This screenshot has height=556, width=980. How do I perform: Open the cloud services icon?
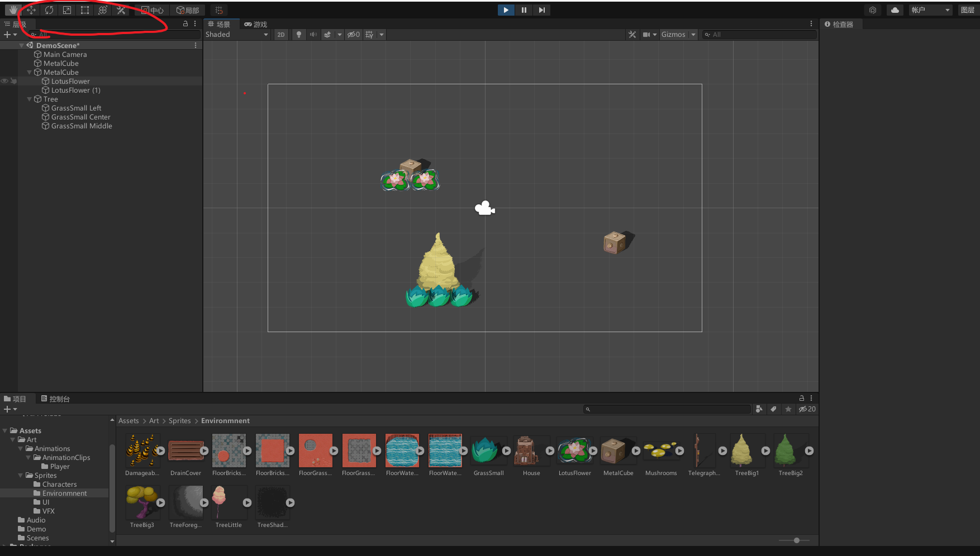click(x=895, y=10)
